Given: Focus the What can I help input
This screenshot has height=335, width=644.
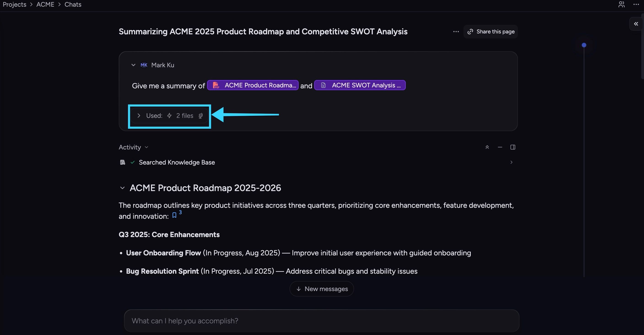Looking at the screenshot, I should click(x=322, y=321).
